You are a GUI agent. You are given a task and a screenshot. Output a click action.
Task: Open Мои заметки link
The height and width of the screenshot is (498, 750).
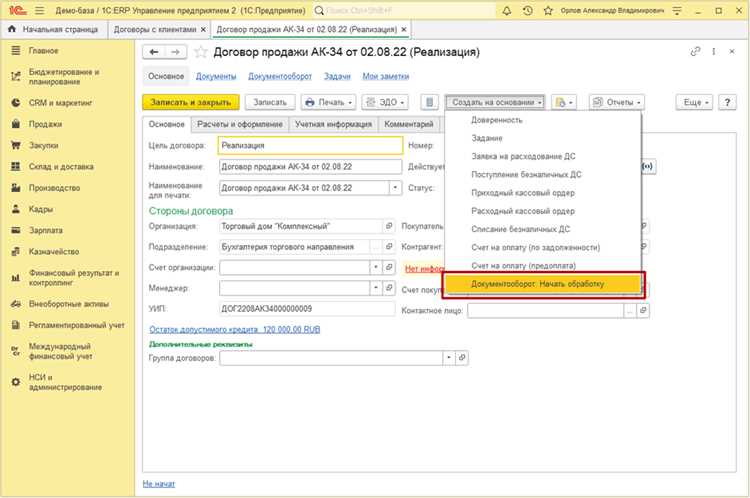pos(386,76)
